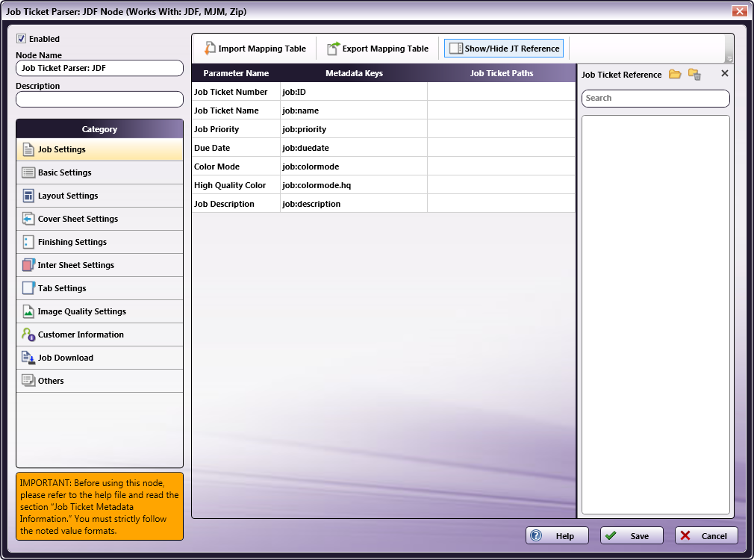Clear job ticket reference with folder-trash icon

pos(694,74)
